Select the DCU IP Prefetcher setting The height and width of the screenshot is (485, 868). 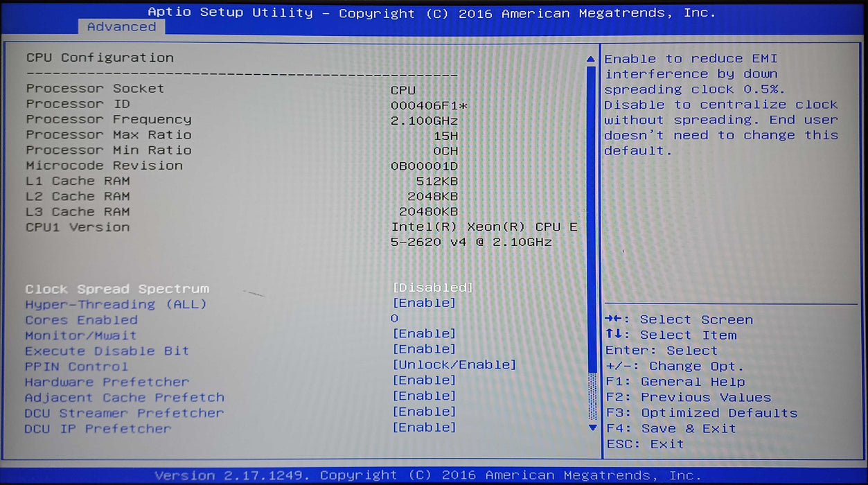[98, 429]
